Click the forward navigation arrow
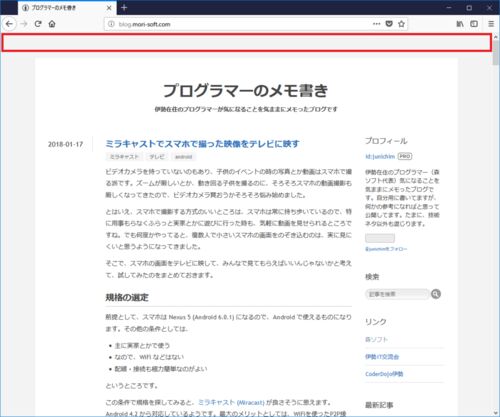This screenshot has height=417, width=500. point(24,24)
